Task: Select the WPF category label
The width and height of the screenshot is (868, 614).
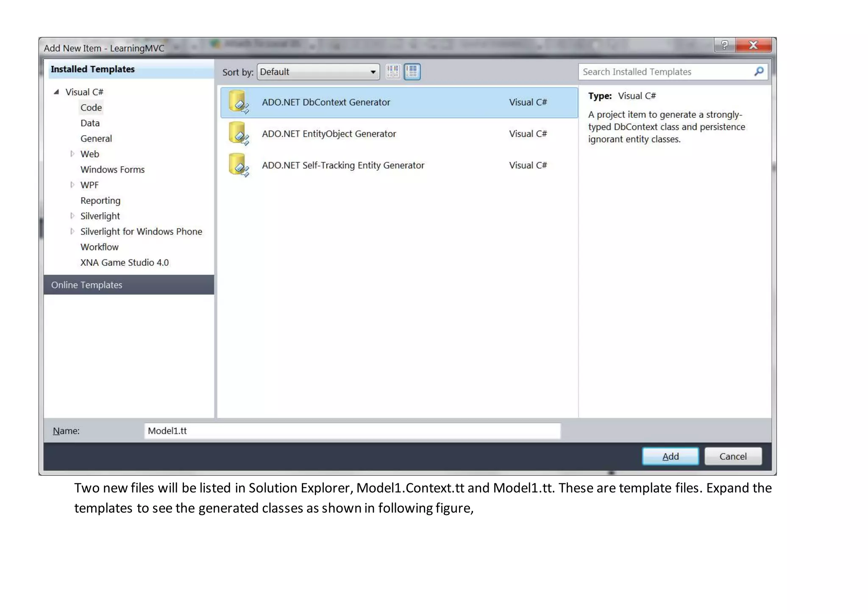Action: point(89,185)
